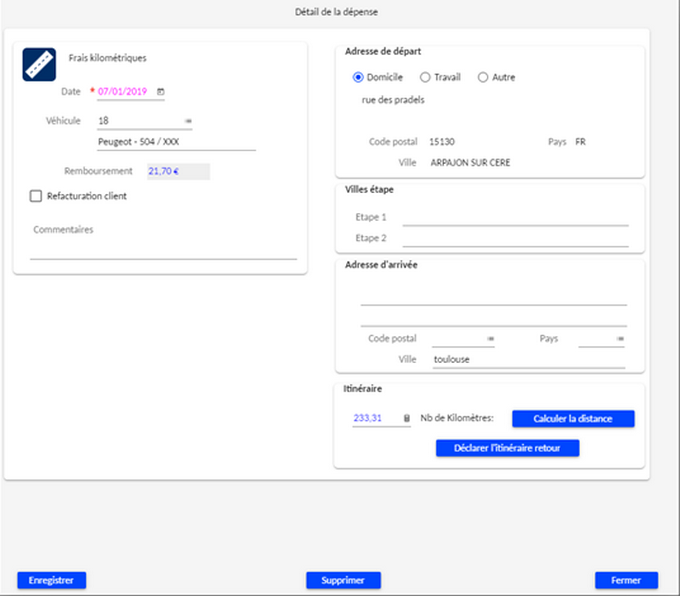Focus the Etape 2 input field
680x596 pixels.
[x=515, y=238]
